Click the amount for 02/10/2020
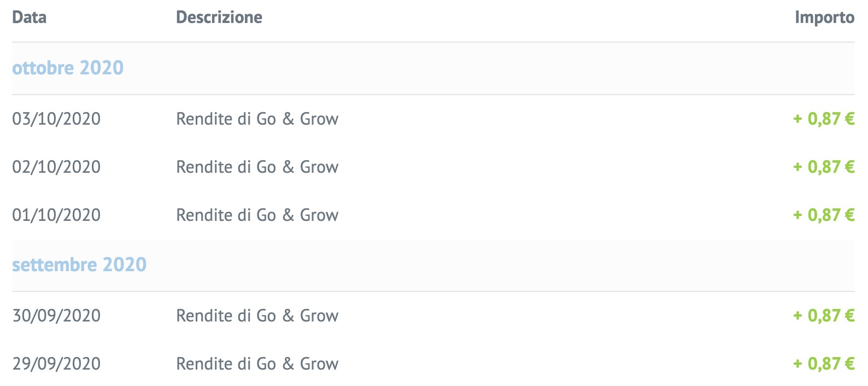Image resolution: width=868 pixels, height=386 pixels. (x=824, y=167)
